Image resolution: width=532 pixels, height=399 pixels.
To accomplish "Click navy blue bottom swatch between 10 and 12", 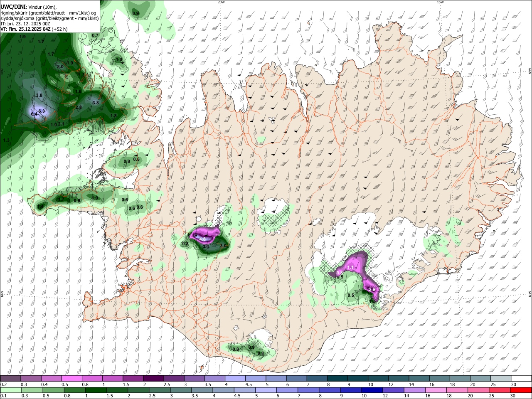I will [x=372, y=390].
